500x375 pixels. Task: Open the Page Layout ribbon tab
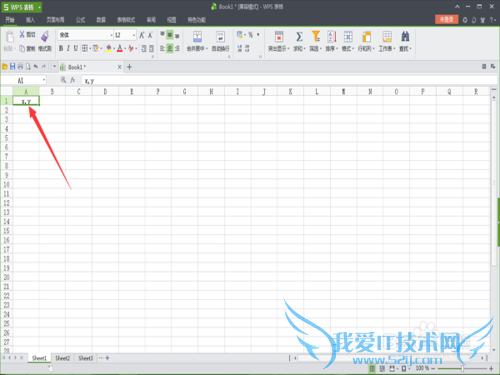pos(55,20)
